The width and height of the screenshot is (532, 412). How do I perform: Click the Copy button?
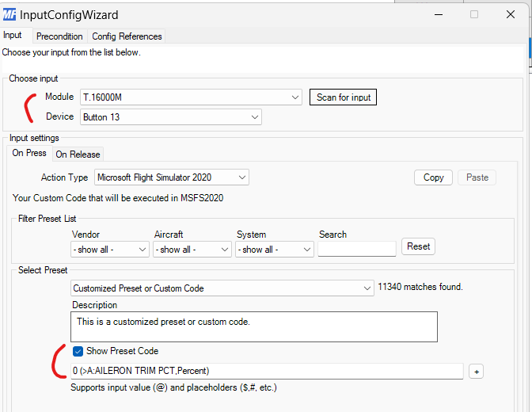(433, 177)
